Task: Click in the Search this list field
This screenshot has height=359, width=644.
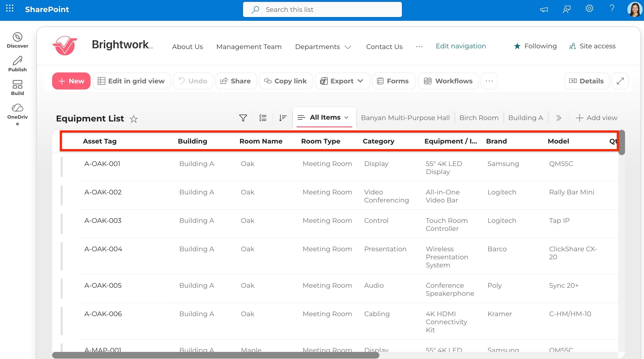Action: pos(322,9)
